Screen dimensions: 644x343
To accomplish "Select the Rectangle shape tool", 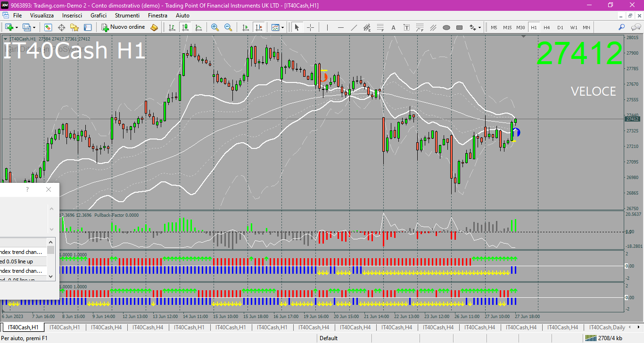I will [460, 27].
